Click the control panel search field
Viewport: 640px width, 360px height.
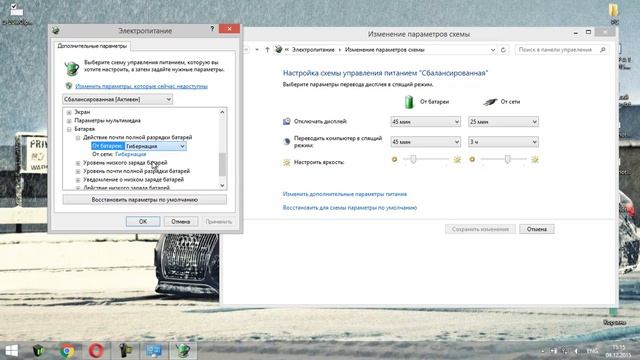tap(562, 50)
